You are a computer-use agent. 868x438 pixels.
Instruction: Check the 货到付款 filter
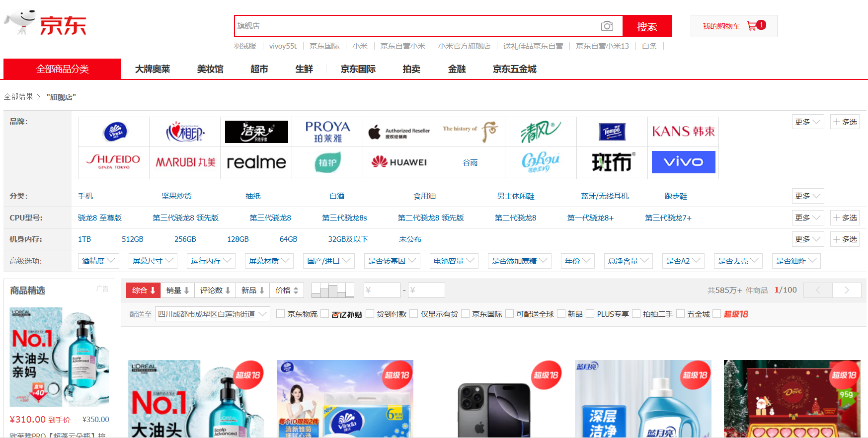370,314
